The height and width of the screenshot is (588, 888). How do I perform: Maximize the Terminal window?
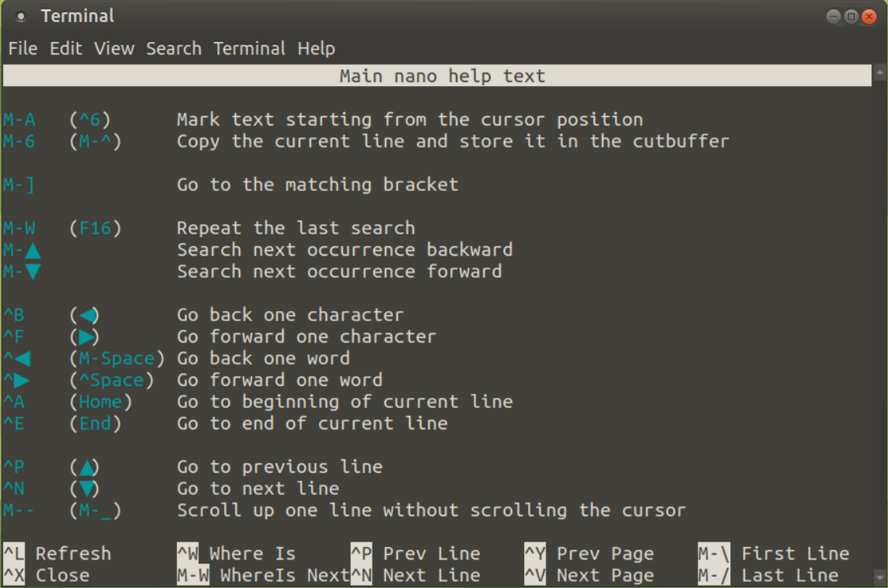coord(851,17)
